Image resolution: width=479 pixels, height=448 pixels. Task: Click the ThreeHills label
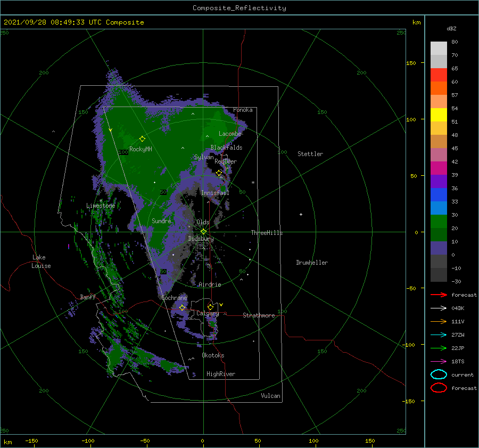(x=267, y=233)
